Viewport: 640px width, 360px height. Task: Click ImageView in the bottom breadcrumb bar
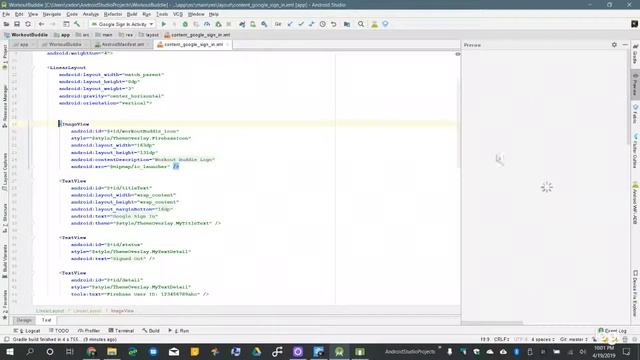(x=122, y=311)
